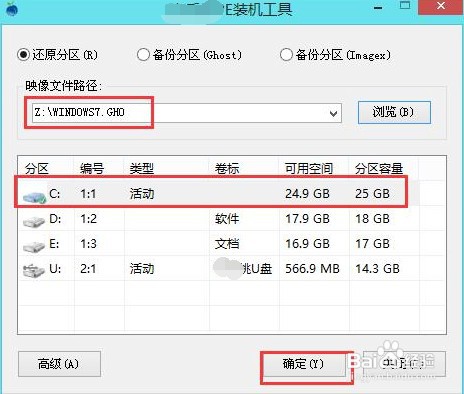The width and height of the screenshot is (464, 394).
Task: Click the 566.9 MB free space value
Action: tap(312, 269)
